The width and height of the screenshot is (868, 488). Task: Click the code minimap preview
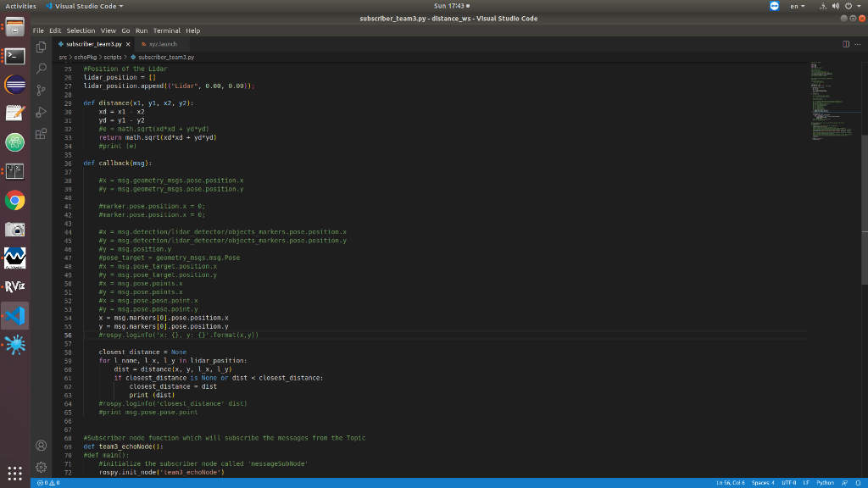(x=834, y=100)
